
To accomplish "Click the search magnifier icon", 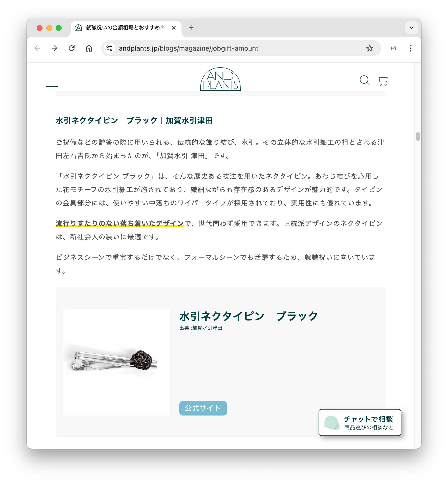I will 365,80.
